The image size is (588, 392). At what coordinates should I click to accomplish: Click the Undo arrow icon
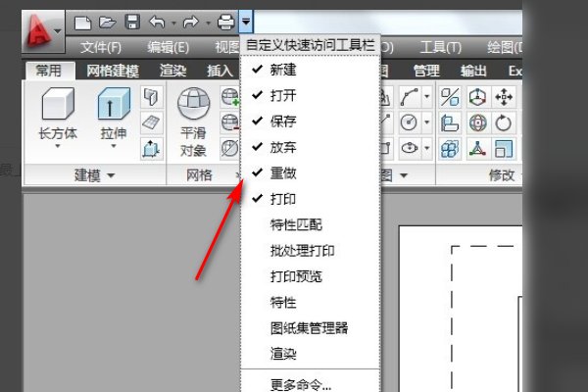pyautogui.click(x=157, y=23)
